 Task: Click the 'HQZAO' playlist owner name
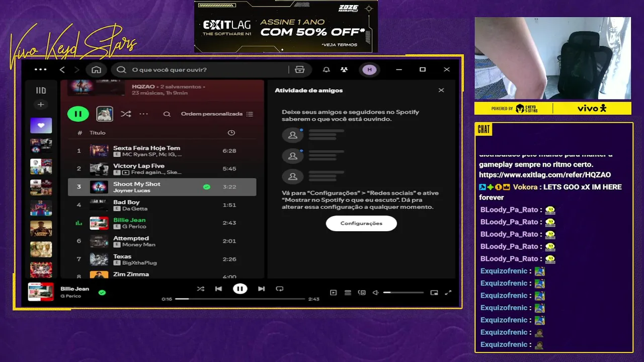coord(143,86)
